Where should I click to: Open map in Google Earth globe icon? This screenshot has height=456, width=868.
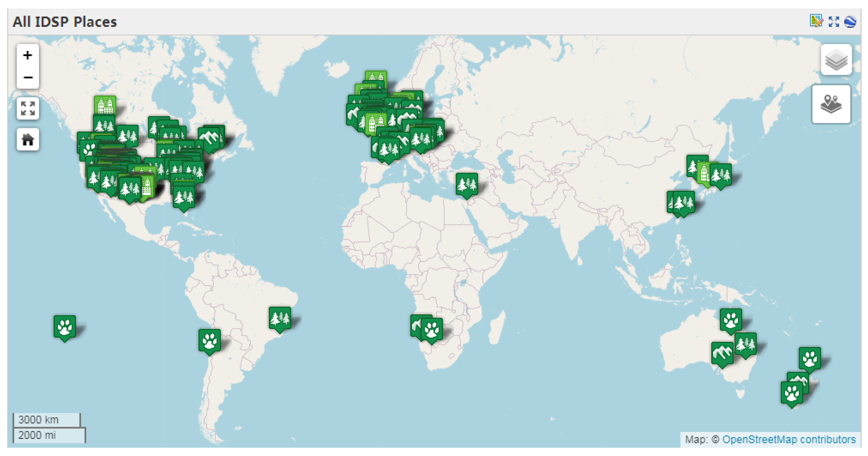(850, 22)
